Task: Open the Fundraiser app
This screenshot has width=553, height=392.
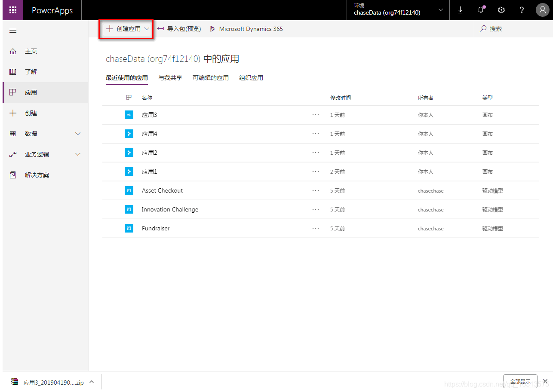Action: tap(156, 228)
